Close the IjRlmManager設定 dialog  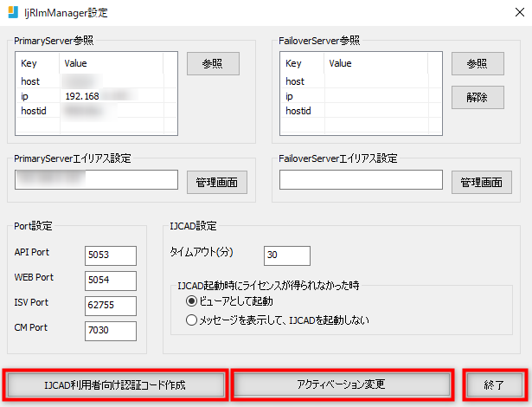tap(519, 13)
